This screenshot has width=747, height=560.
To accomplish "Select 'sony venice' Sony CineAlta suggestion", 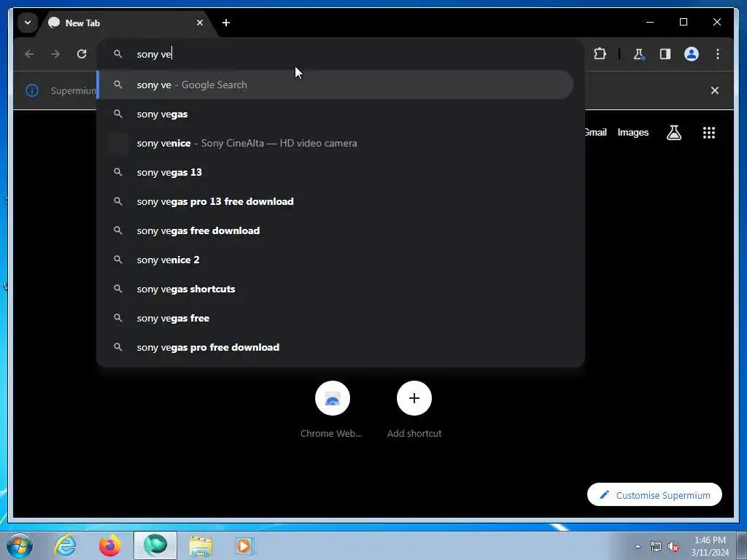I will point(336,144).
